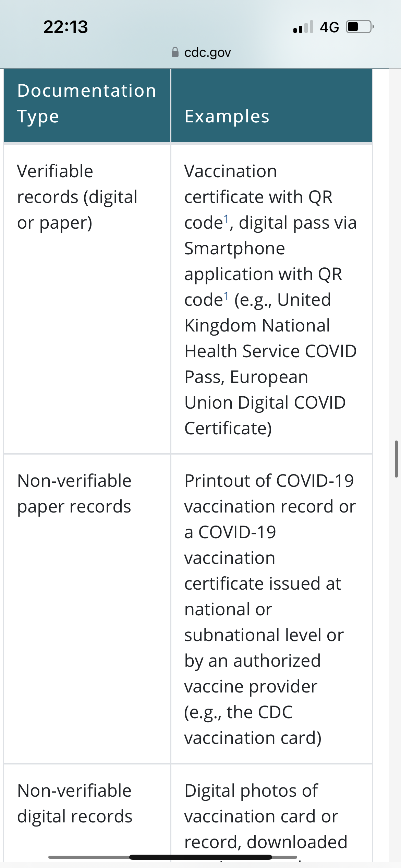
Task: Tap the 'Documentation Type' column header
Action: click(86, 103)
